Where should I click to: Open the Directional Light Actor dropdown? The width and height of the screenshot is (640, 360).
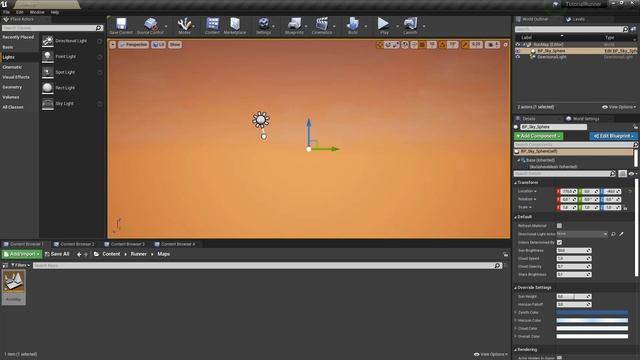tap(582, 234)
